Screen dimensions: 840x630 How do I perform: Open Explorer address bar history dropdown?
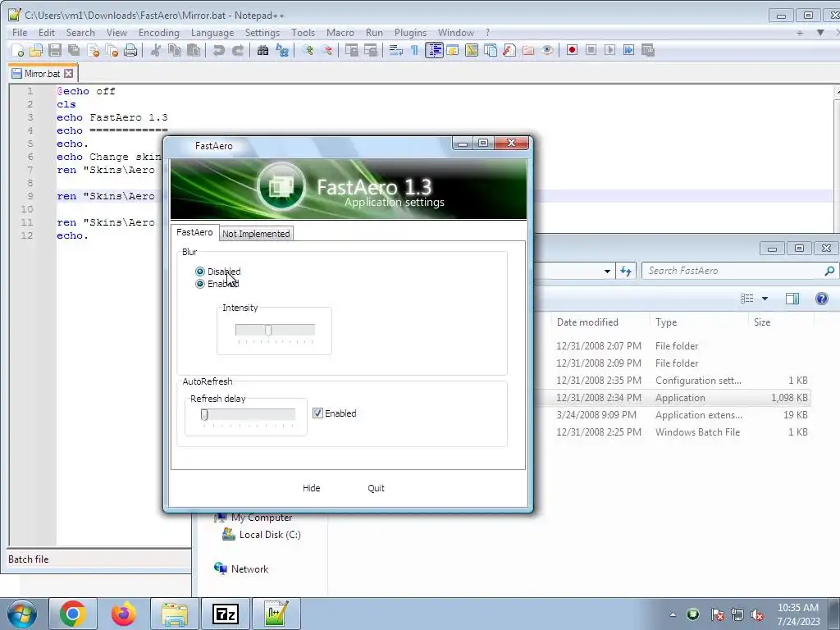pyautogui.click(x=607, y=271)
